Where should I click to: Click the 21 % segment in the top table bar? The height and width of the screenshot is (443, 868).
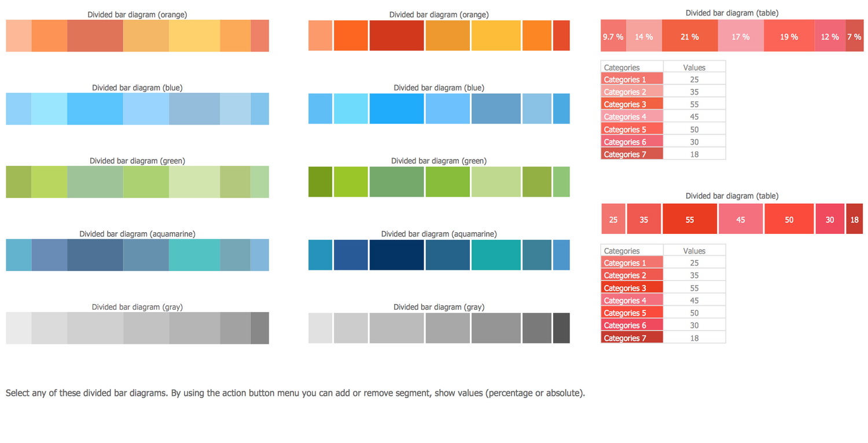tap(689, 36)
